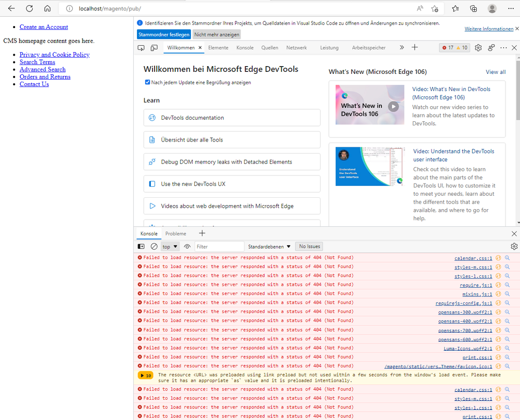Activate the inspect element picker icon
This screenshot has width=520, height=420.
click(141, 48)
